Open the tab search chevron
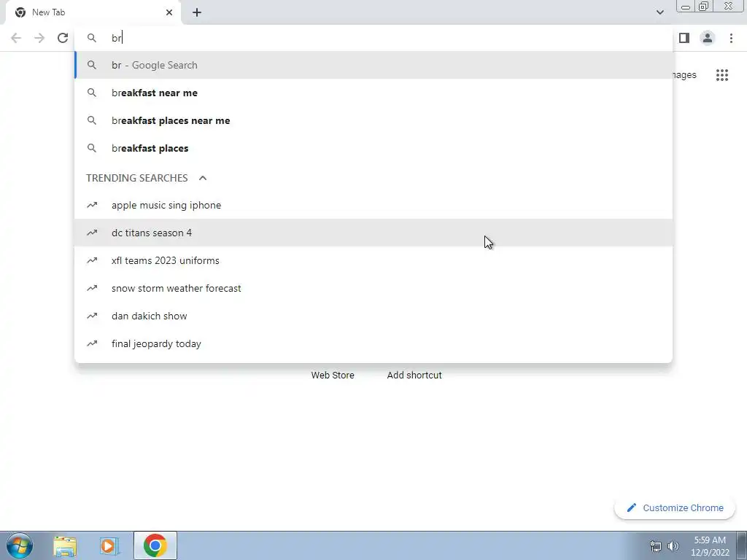 click(x=659, y=12)
